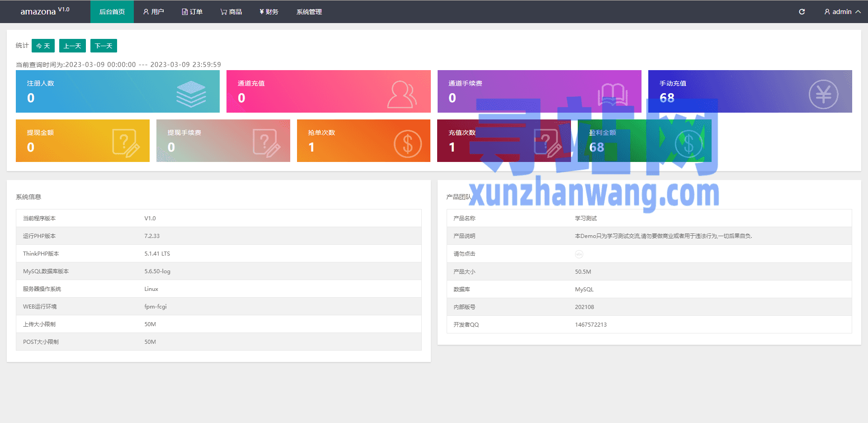Open the 用户 menu

pos(153,12)
